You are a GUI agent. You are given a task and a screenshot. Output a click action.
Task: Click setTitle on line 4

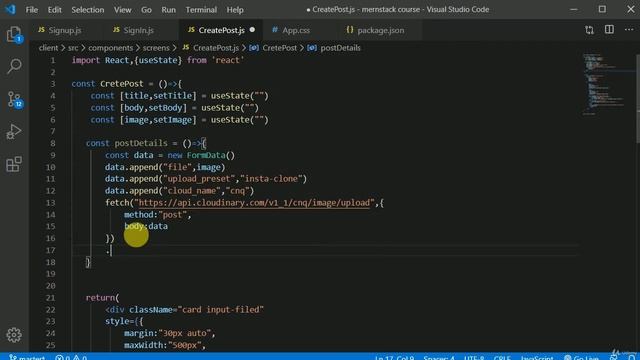click(x=172, y=96)
